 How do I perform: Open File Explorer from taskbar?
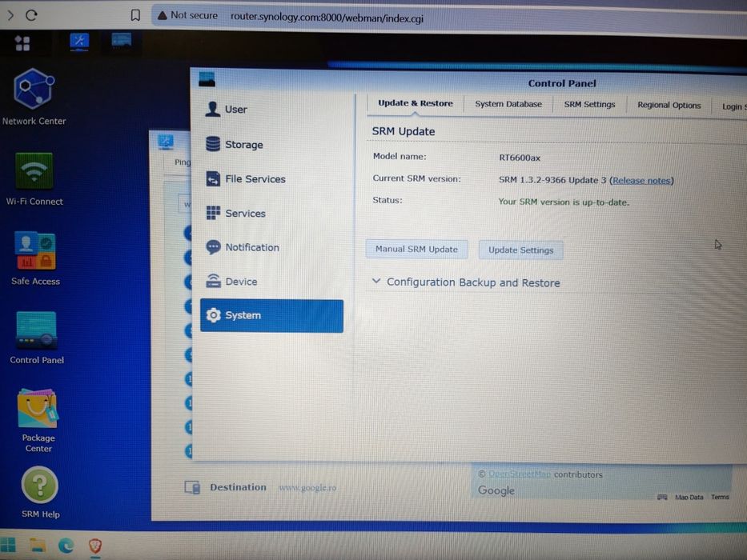coord(38,546)
